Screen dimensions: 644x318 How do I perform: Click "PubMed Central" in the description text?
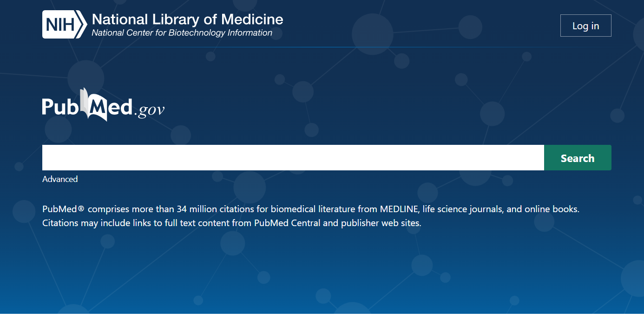click(x=287, y=223)
